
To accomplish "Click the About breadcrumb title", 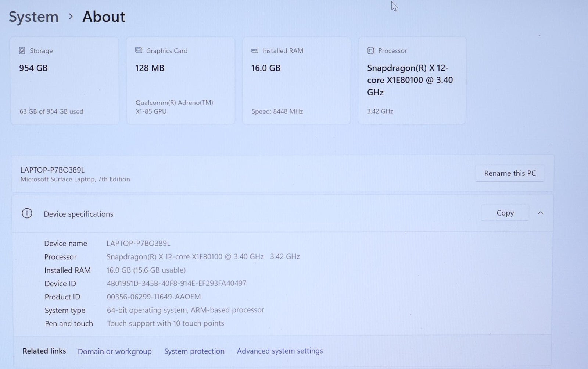I will pyautogui.click(x=104, y=17).
